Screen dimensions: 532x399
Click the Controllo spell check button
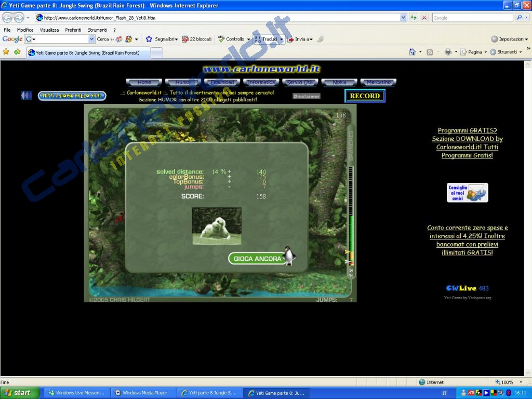[x=231, y=39]
